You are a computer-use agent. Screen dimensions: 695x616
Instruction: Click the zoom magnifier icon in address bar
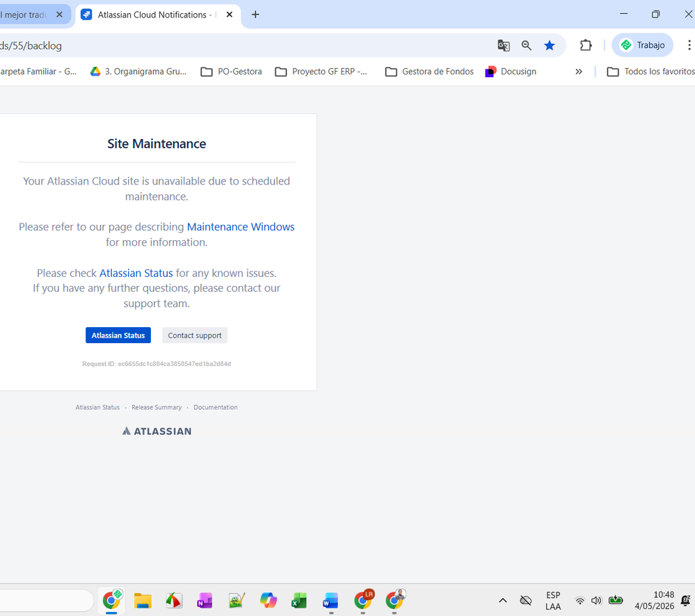coord(526,45)
